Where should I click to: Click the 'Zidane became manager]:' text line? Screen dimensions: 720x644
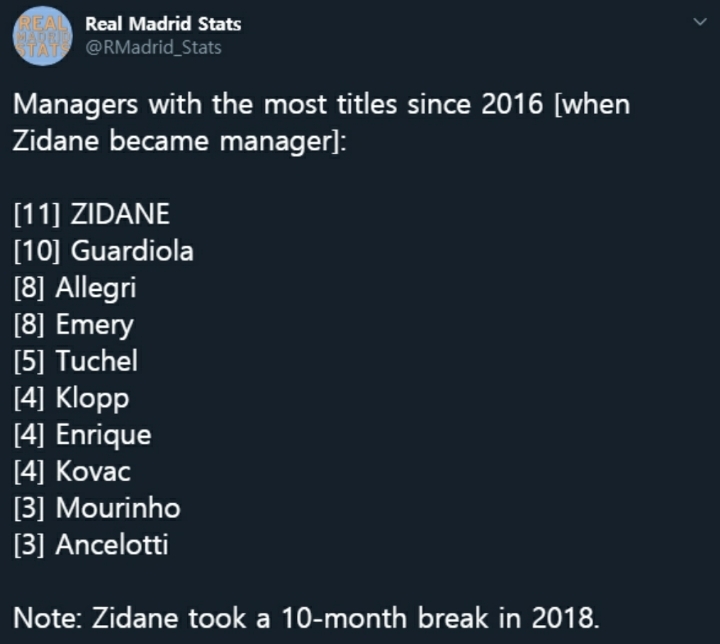coord(180,141)
